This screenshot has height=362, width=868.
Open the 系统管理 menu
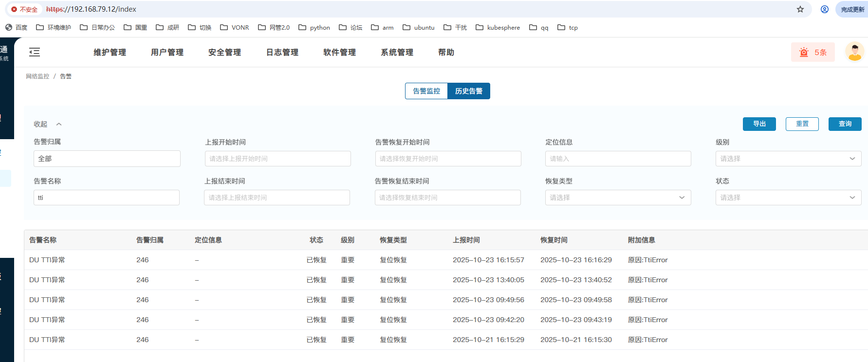(397, 52)
